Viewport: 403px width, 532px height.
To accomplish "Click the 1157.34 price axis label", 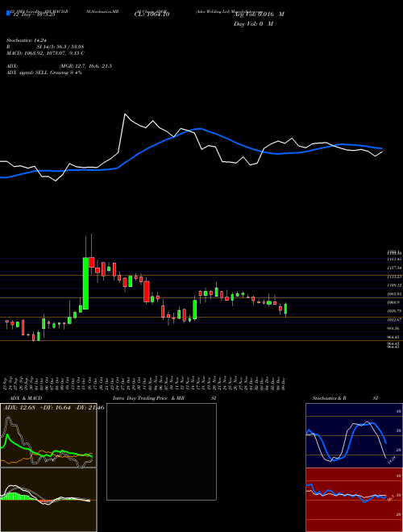I will [x=394, y=268].
